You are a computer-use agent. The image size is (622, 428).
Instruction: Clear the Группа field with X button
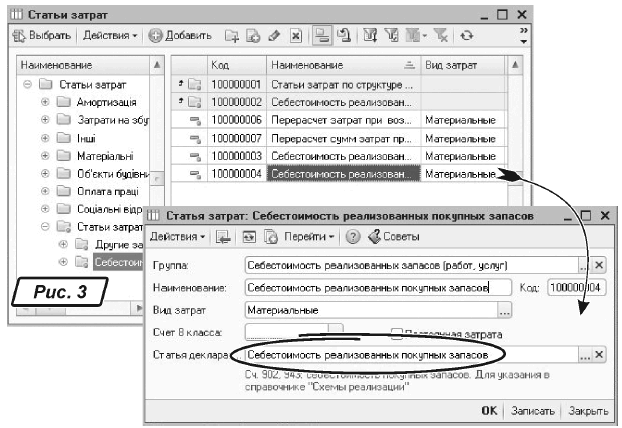(x=600, y=265)
